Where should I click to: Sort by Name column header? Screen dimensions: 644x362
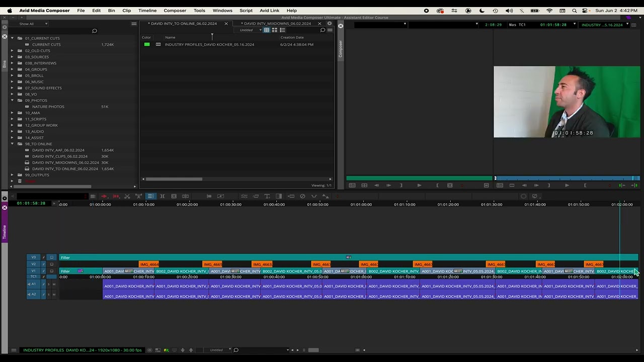(x=171, y=37)
